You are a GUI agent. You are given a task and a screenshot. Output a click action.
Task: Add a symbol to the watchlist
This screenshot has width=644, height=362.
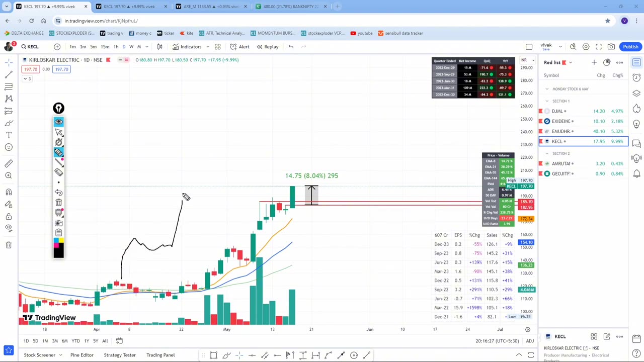[594, 62]
